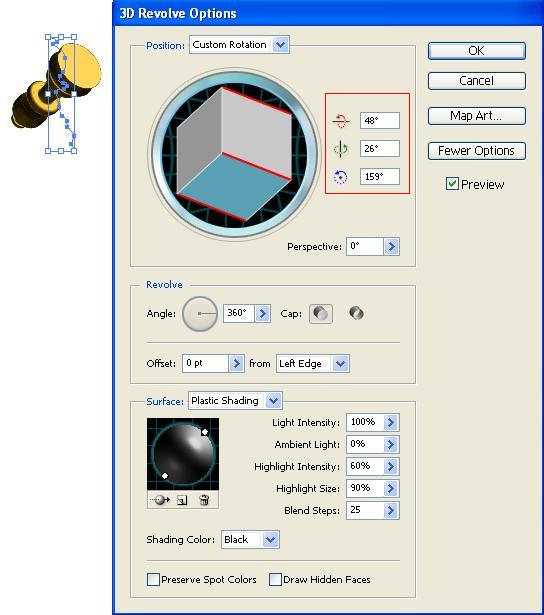This screenshot has width=544, height=615.
Task: Move selected light to back of object
Action: (x=160, y=500)
